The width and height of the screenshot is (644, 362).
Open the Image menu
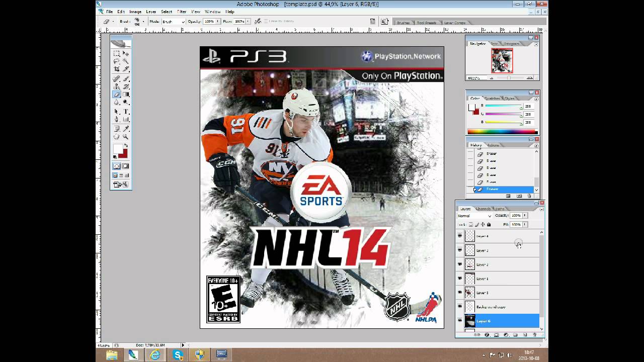[135, 12]
